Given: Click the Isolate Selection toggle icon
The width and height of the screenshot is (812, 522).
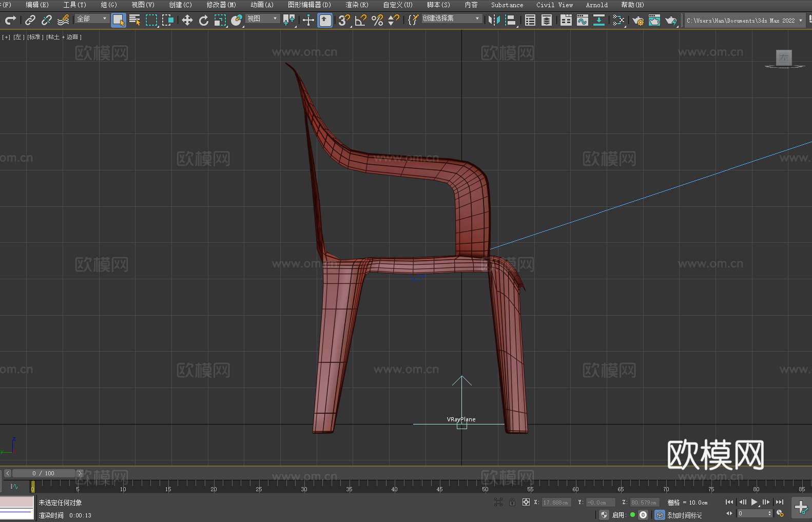Looking at the screenshot, I should pyautogui.click(x=498, y=502).
